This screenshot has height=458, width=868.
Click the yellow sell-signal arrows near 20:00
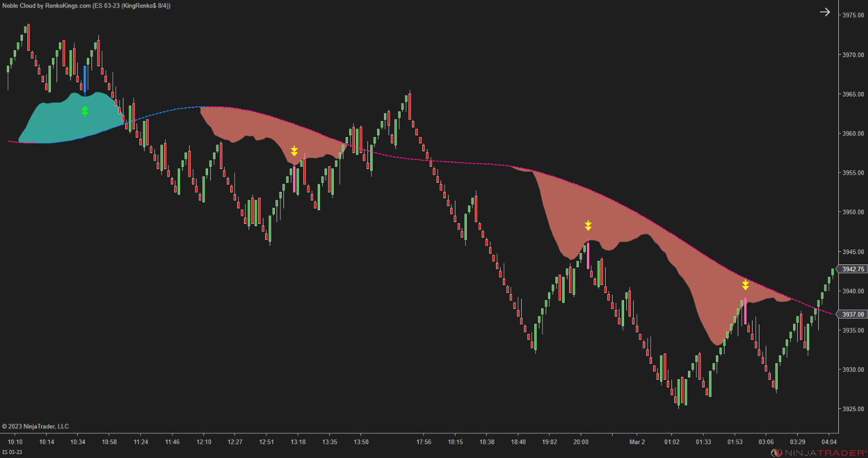[x=587, y=225]
